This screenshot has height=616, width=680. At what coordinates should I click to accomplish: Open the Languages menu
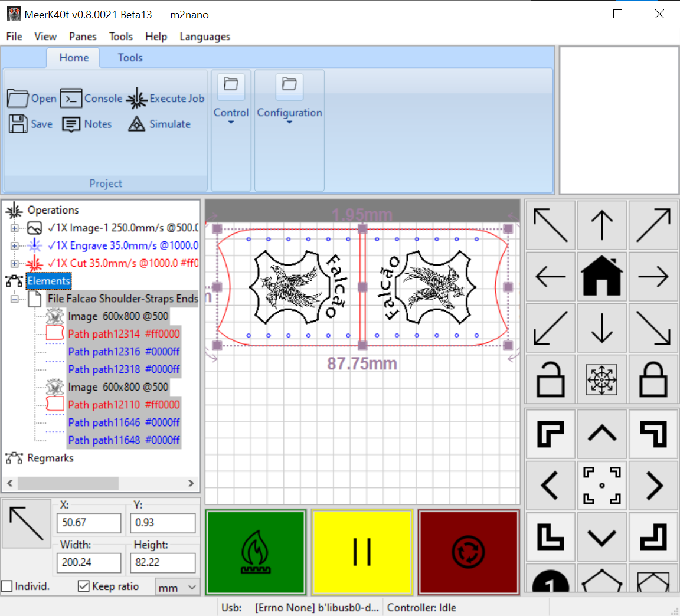(204, 37)
